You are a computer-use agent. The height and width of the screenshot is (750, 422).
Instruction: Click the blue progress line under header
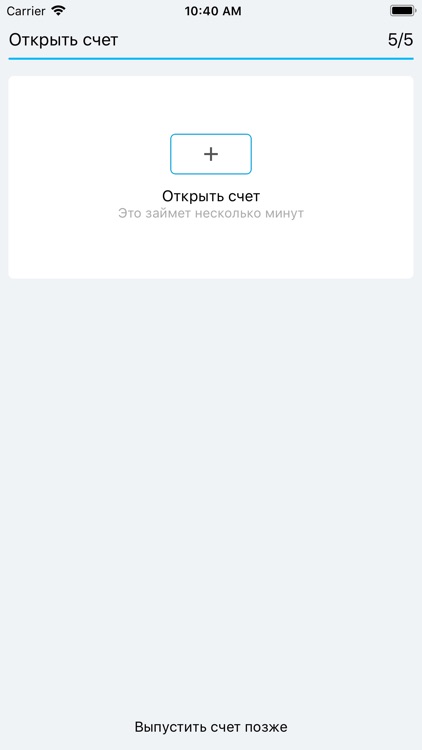tap(211, 59)
